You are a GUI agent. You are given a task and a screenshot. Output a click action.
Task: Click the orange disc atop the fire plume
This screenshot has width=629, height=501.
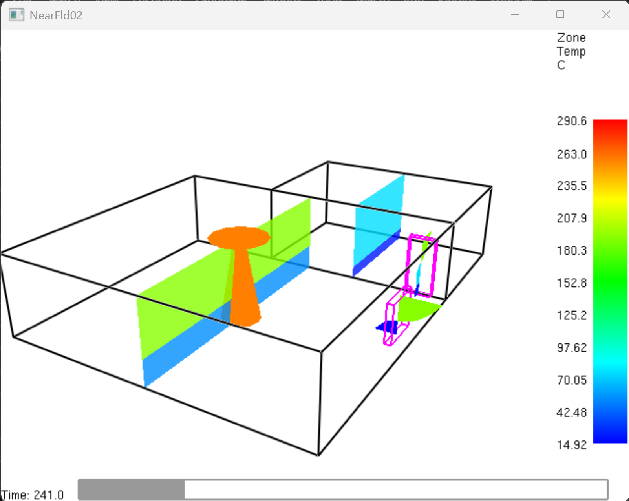coord(238,237)
